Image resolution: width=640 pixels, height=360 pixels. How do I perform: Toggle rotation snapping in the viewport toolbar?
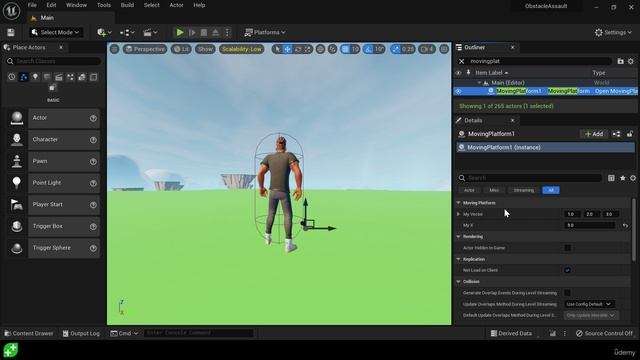[x=369, y=49]
